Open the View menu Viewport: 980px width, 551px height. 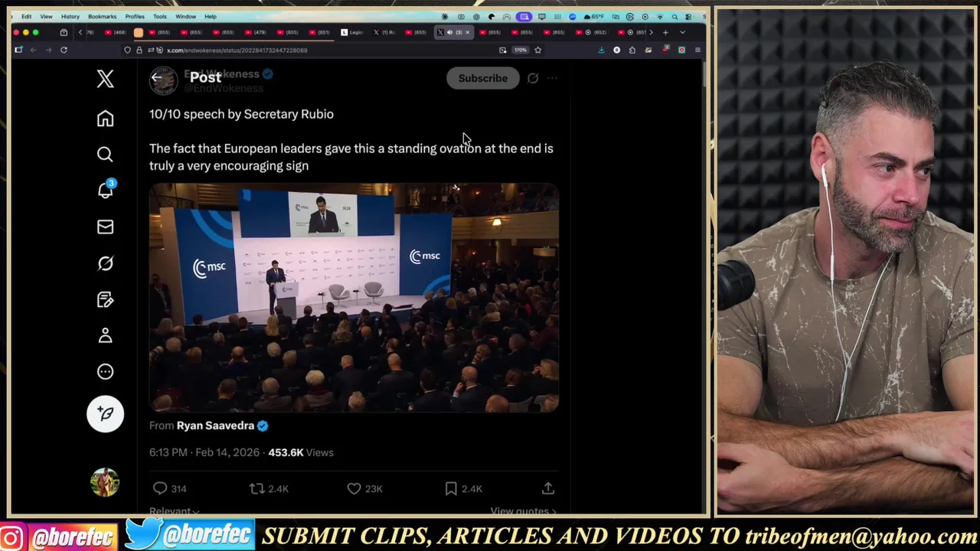46,16
